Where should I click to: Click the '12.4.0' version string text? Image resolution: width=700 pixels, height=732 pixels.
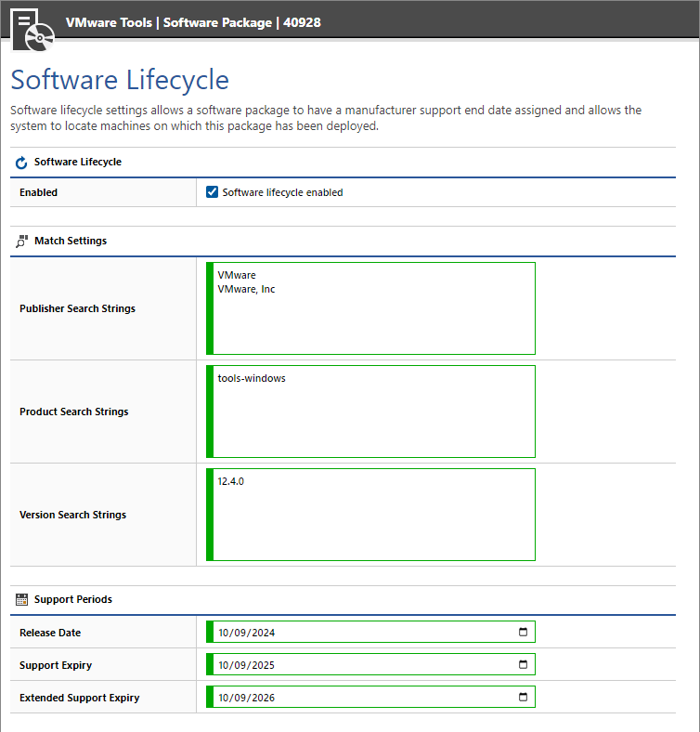pos(230,481)
